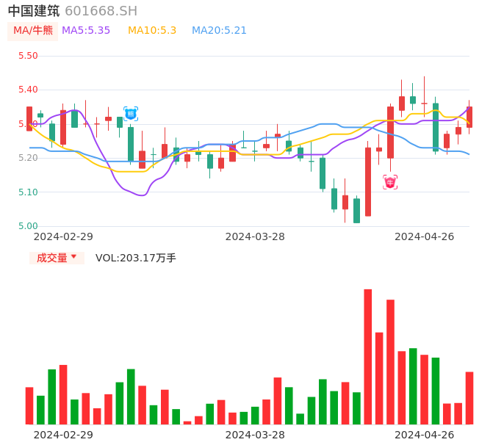The width and height of the screenshot is (504, 445).
Task: Open the 成交量 indicator dropdown
Action: 57,258
